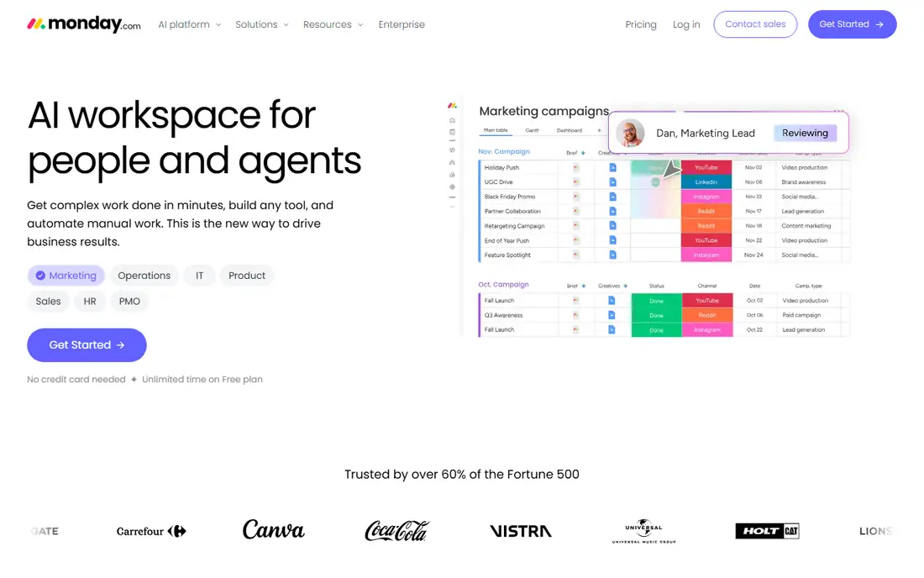Click Get Started in the top navigation
The height and width of the screenshot is (578, 924).
pos(852,24)
